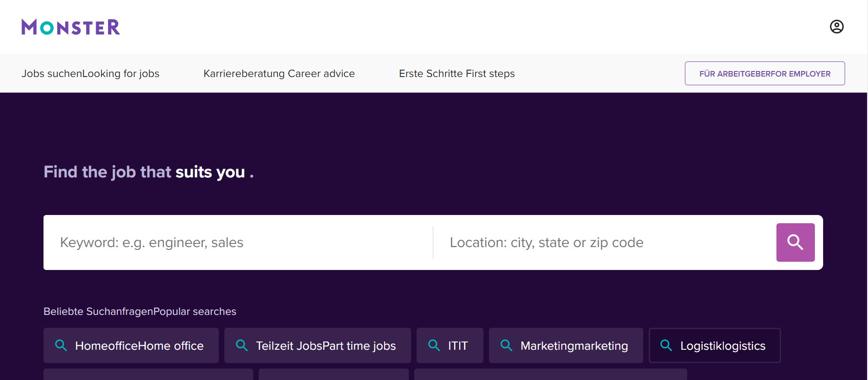The image size is (868, 380).
Task: Open the Erste Schritte First steps menu
Action: click(x=457, y=73)
